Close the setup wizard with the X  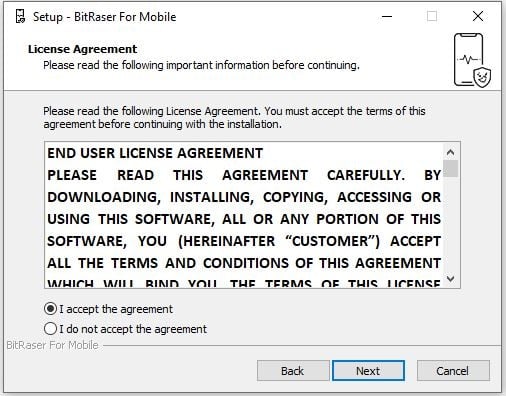[x=478, y=16]
